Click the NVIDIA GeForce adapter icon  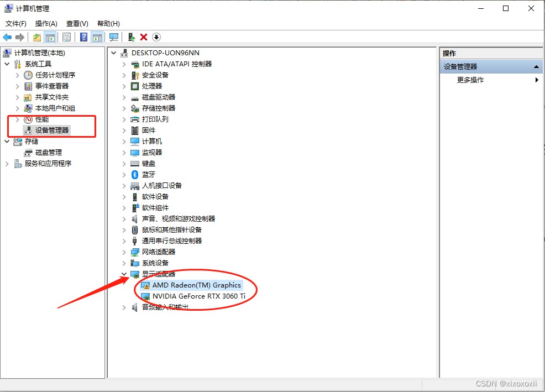click(x=145, y=296)
